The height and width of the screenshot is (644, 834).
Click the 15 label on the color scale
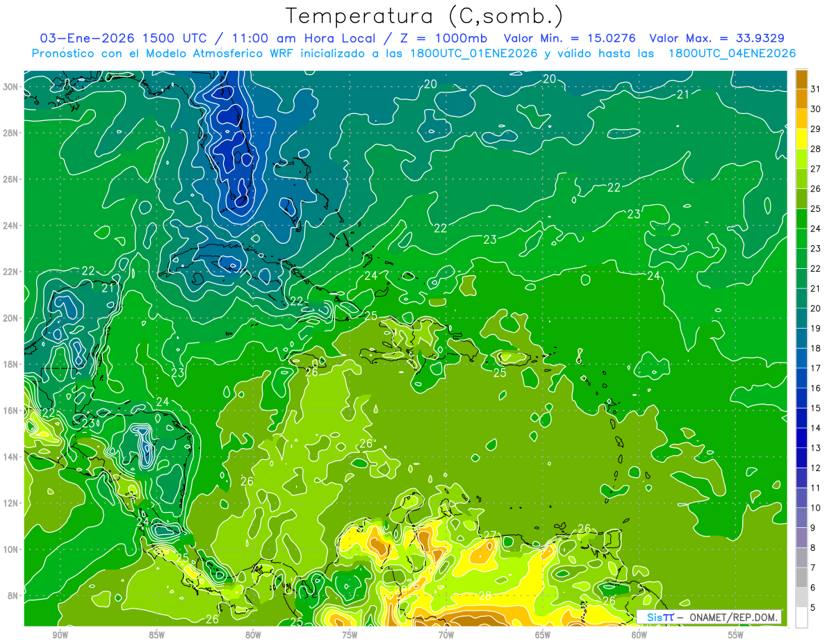click(x=816, y=408)
